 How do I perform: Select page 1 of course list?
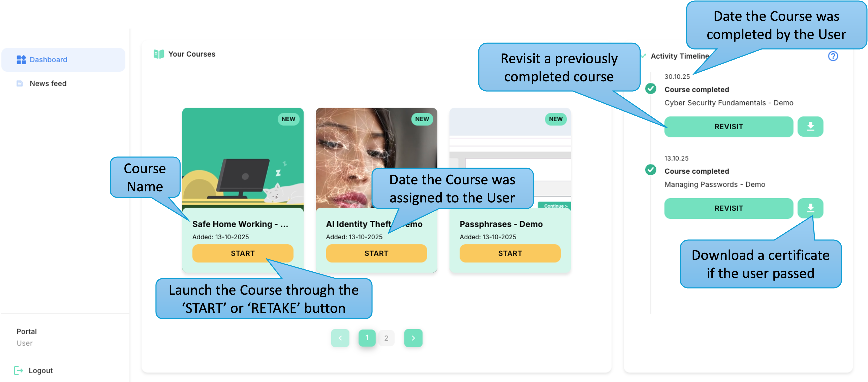pos(367,338)
